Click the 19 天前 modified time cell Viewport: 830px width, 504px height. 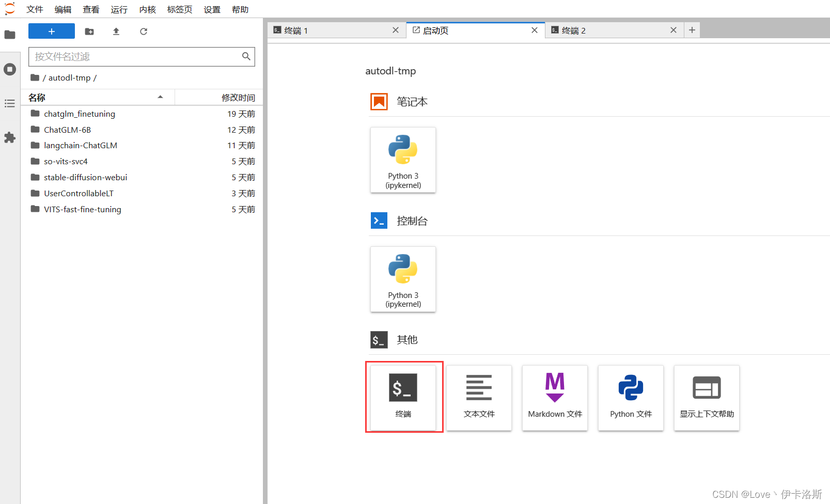[241, 114]
